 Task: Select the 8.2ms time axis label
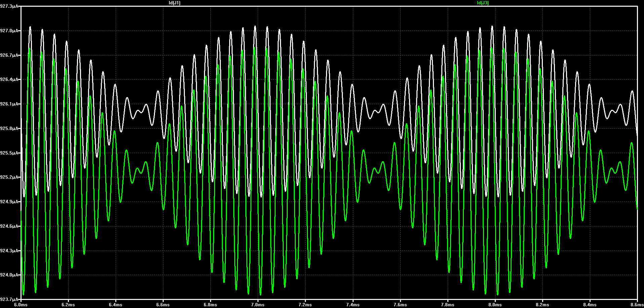pos(542,305)
